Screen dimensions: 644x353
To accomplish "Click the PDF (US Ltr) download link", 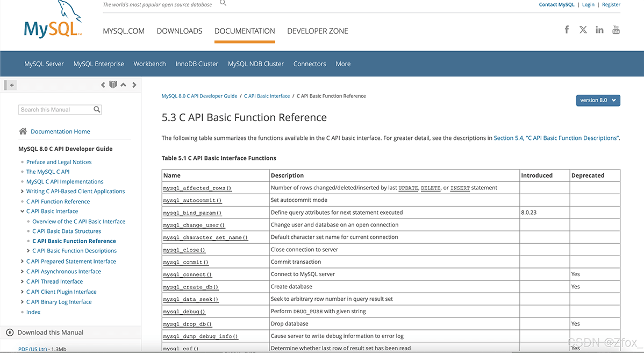I will 33,349.
